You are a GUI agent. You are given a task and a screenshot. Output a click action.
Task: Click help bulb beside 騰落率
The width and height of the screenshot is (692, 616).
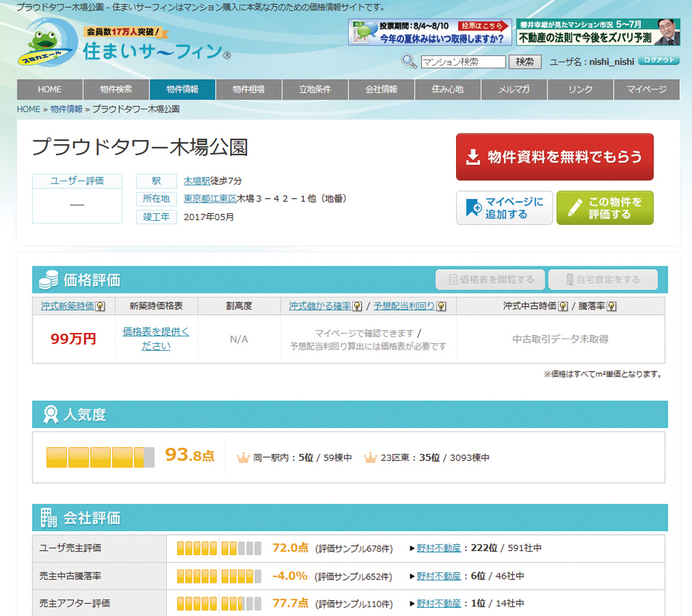tap(611, 306)
